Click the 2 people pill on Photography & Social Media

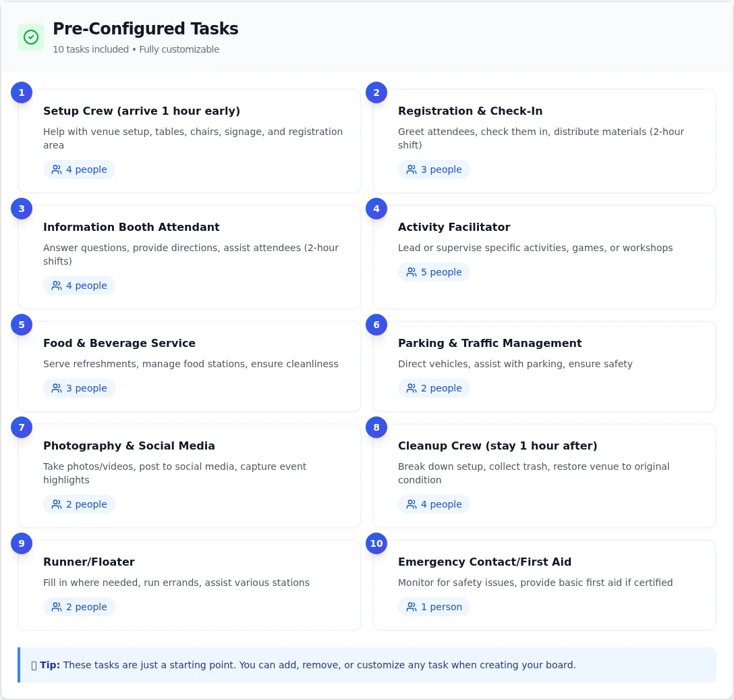point(80,504)
